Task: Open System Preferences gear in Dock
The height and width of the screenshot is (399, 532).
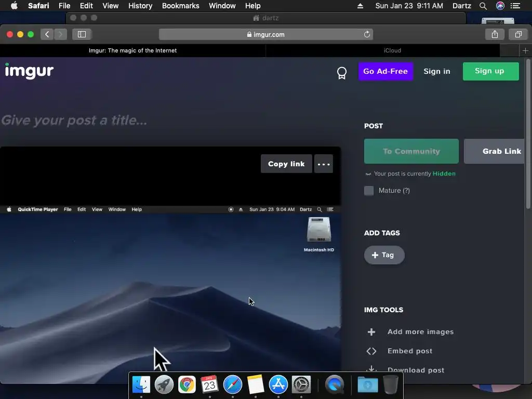Action: 301,385
